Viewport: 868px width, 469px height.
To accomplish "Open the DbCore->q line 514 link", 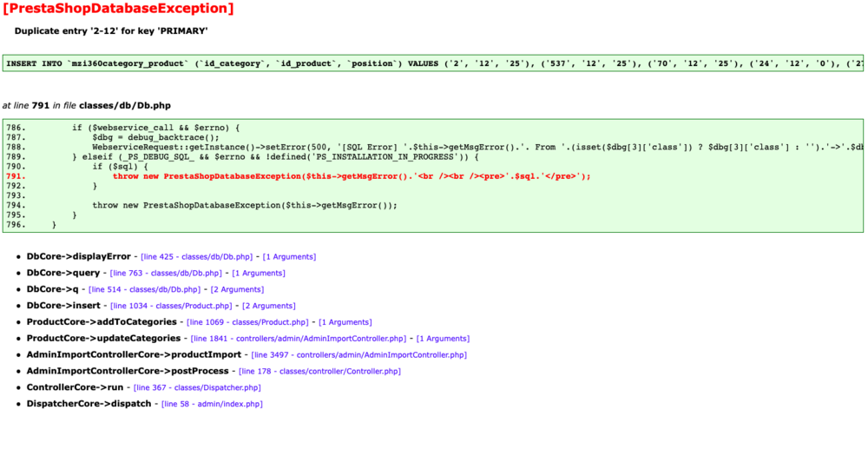I will click(x=144, y=289).
